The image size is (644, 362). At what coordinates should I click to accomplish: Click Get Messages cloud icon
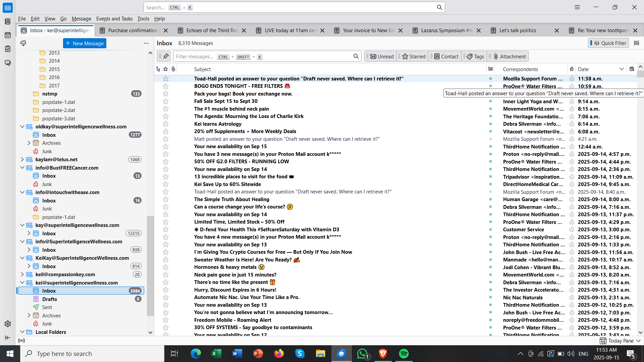[23, 43]
